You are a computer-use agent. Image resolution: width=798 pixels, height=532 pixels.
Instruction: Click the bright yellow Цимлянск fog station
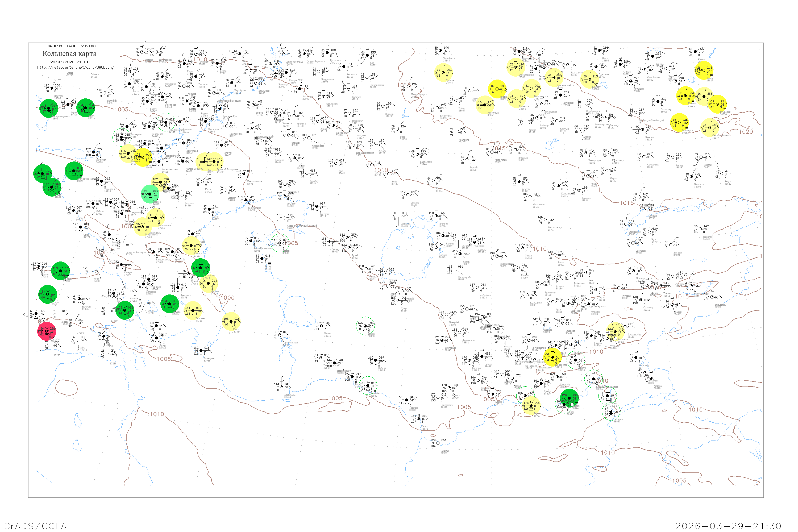(x=143, y=157)
